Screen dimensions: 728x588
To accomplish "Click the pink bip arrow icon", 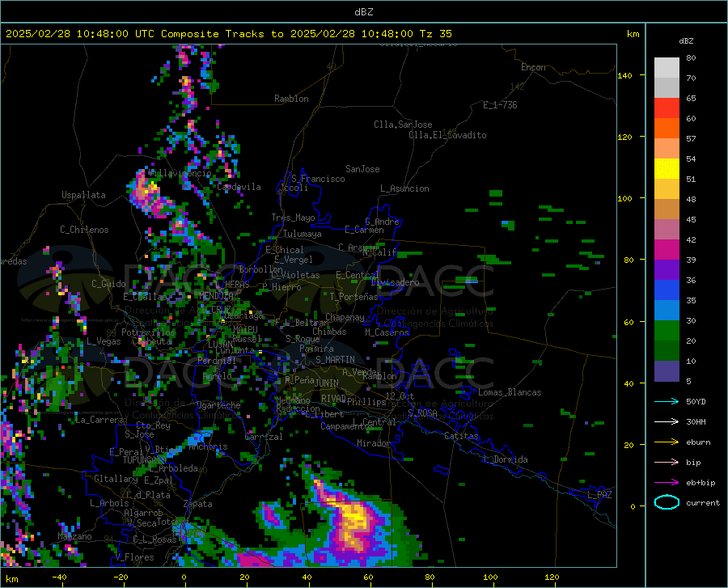I will click(x=667, y=463).
